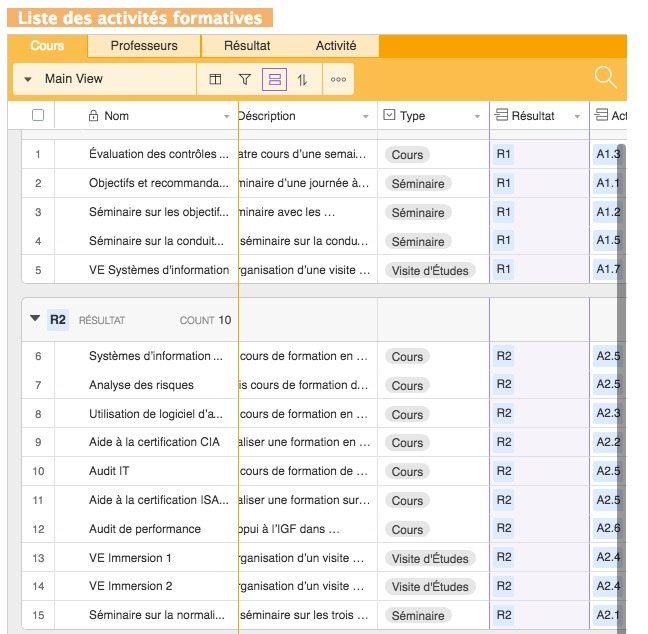The height and width of the screenshot is (634, 648).
Task: Click the R1 link in row 3
Action: point(503,212)
